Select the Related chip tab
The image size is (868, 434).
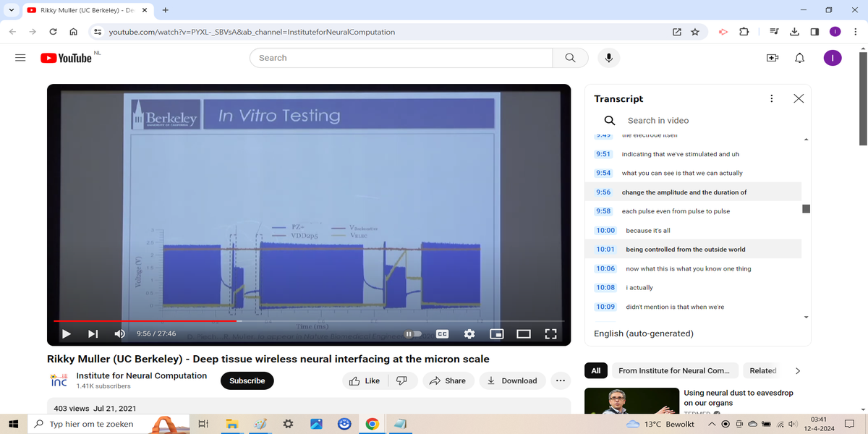click(762, 370)
